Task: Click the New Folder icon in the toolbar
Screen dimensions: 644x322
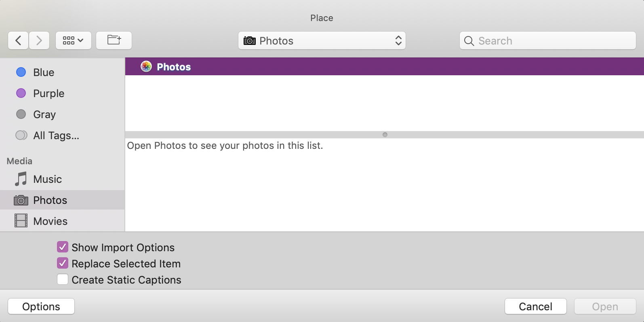Action: (x=114, y=40)
